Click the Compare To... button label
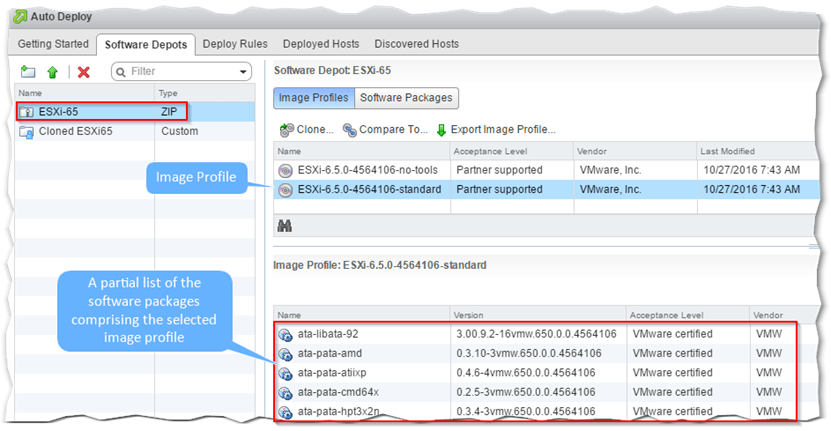Viewport: 831px width, 431px height. point(393,129)
